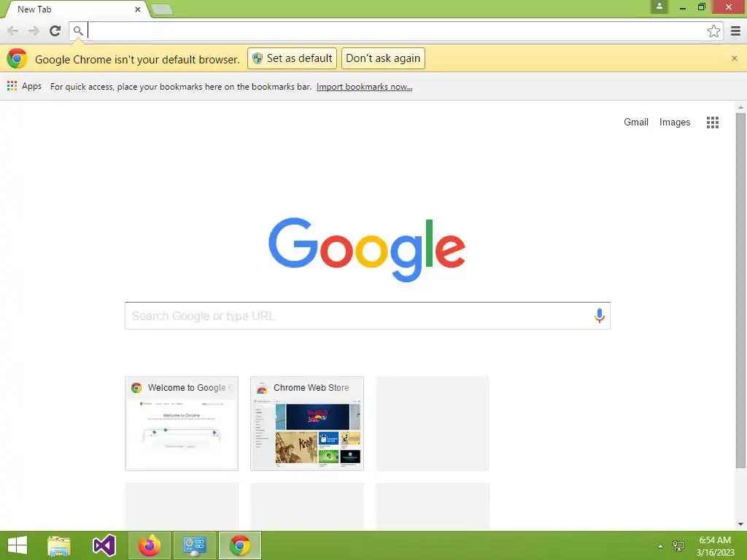Open the Google apps grid icon
Viewport: 747px width, 560px height.
[712, 122]
